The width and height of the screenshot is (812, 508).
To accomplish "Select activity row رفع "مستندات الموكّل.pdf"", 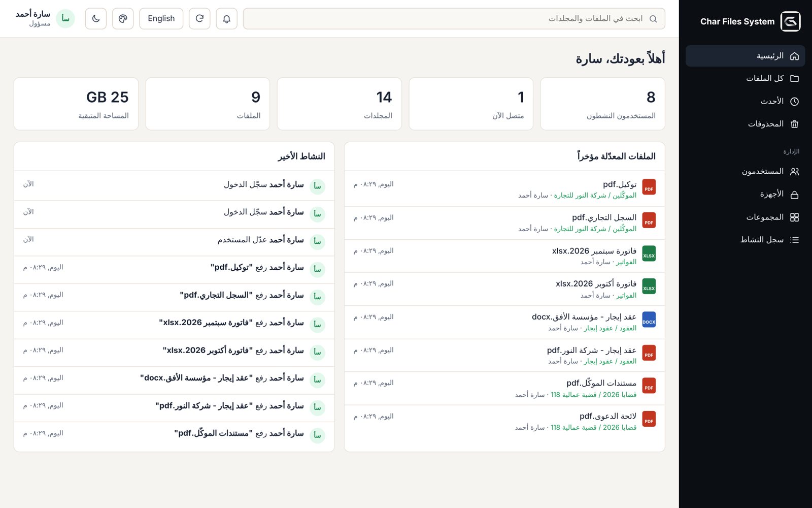I will pyautogui.click(x=174, y=436).
